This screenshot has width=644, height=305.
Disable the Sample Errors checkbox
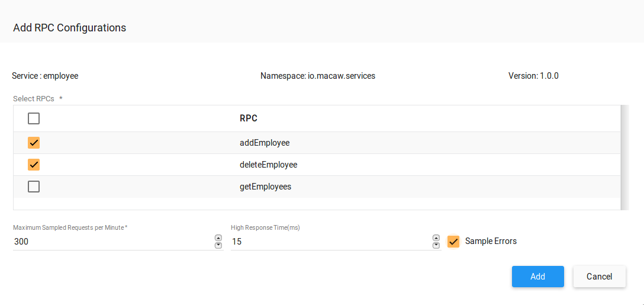pyautogui.click(x=453, y=241)
